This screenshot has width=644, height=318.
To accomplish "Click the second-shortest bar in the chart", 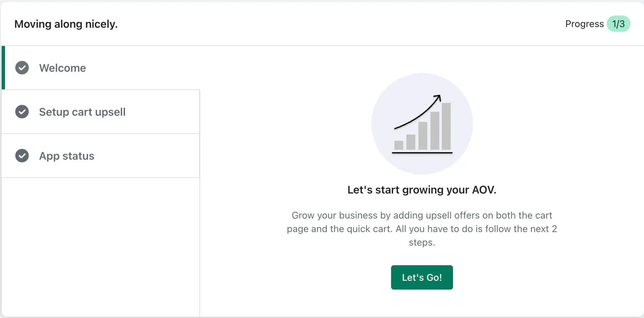I will tap(411, 142).
